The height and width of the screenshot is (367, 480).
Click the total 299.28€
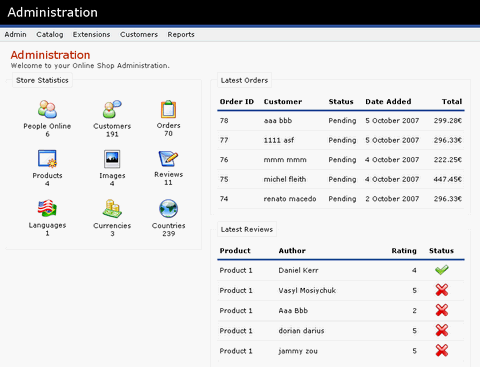448,121
